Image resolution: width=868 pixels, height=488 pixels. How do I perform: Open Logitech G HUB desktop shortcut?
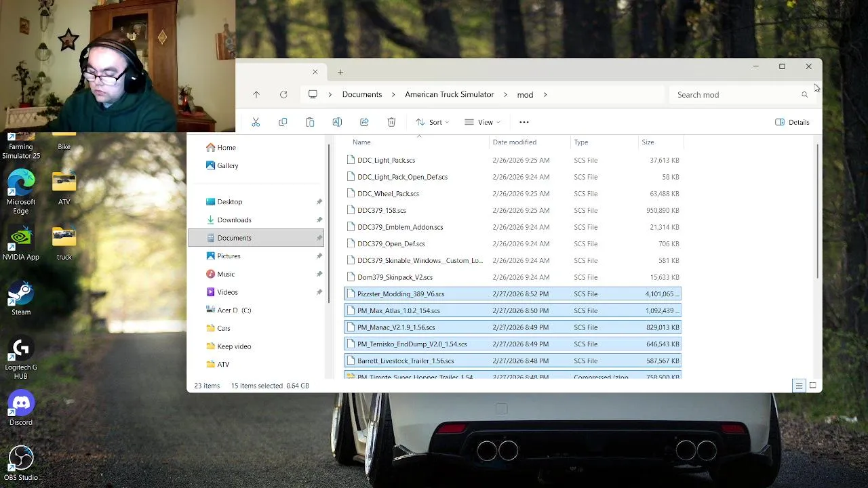(x=21, y=358)
